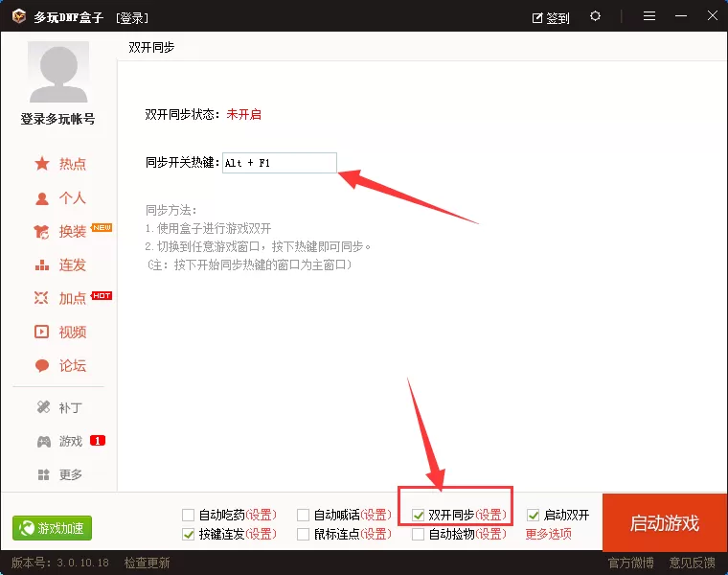Open the 连发 section
728x575 pixels.
coord(73,265)
